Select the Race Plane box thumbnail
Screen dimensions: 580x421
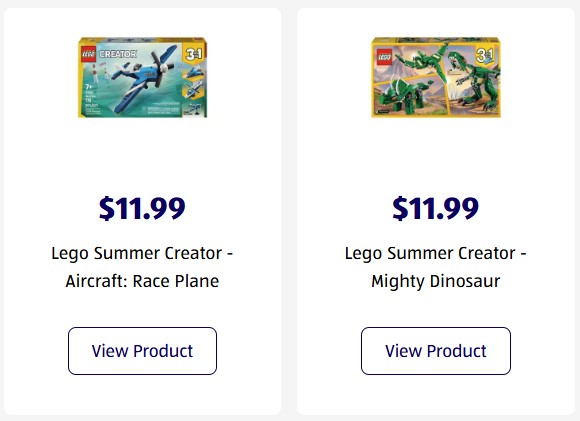[x=142, y=77]
